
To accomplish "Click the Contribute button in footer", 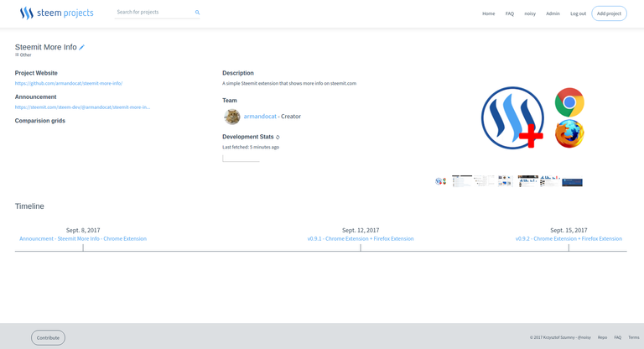I will point(48,337).
